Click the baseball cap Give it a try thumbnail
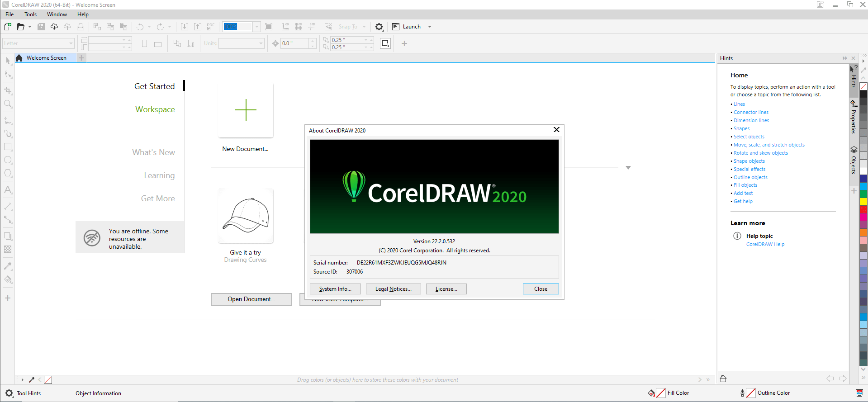 [x=246, y=216]
